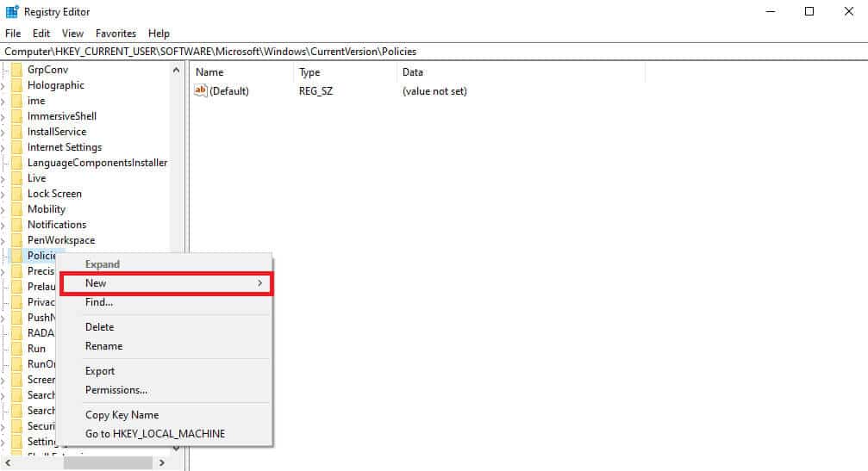
Task: Click the Holographic folder icon
Action: click(x=16, y=85)
